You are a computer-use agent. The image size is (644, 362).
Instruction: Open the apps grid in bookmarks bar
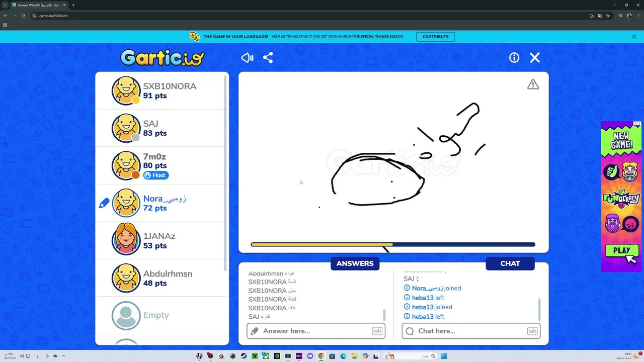point(5,25)
